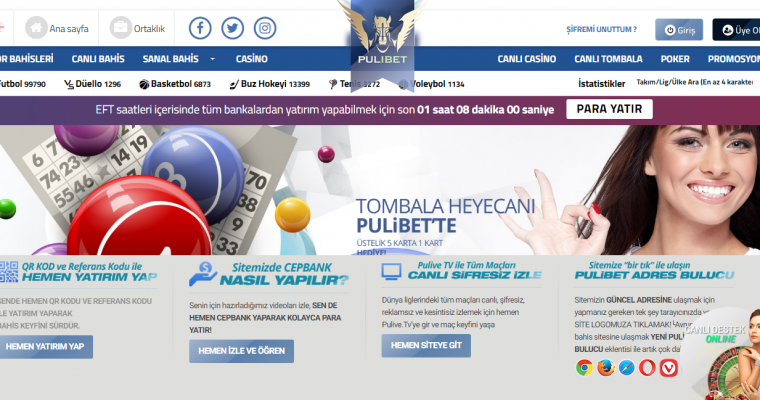This screenshot has width=760, height=400.
Task: Click the QR code icon
Action: tap(9, 272)
